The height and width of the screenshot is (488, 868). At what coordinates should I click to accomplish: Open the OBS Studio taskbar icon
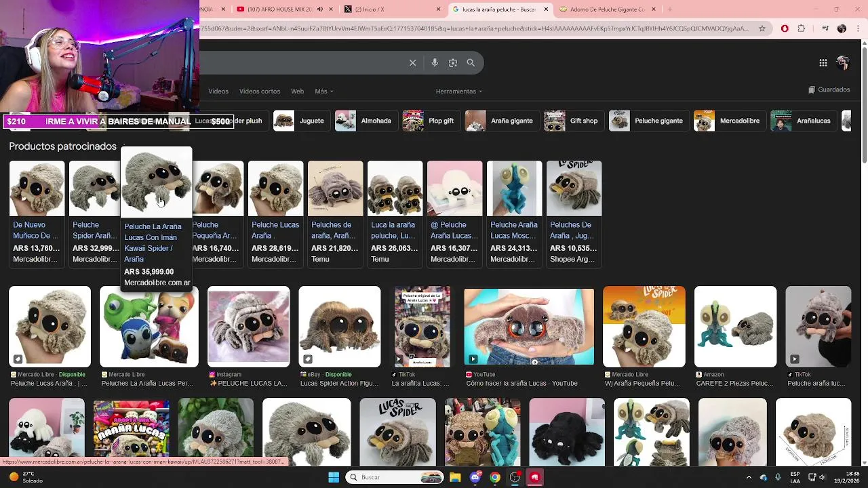(x=515, y=477)
